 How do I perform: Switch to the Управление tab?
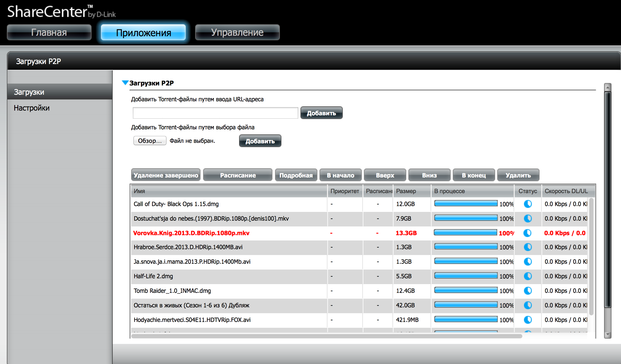237,33
